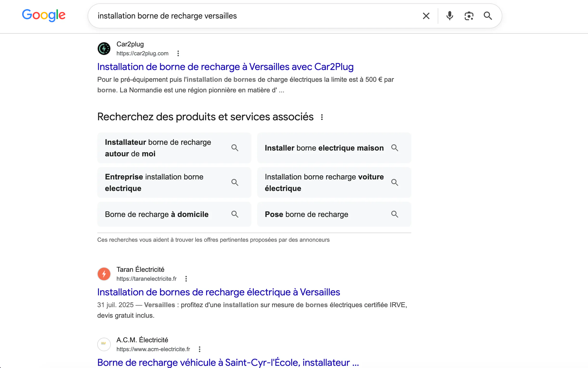Click the 'Taran Électricité' site name
This screenshot has height=368, width=588.
140,269
